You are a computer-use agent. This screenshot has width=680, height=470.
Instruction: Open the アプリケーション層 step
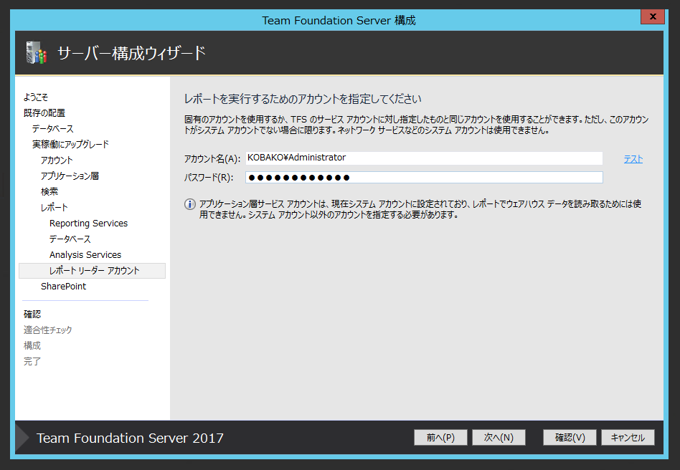[70, 176]
